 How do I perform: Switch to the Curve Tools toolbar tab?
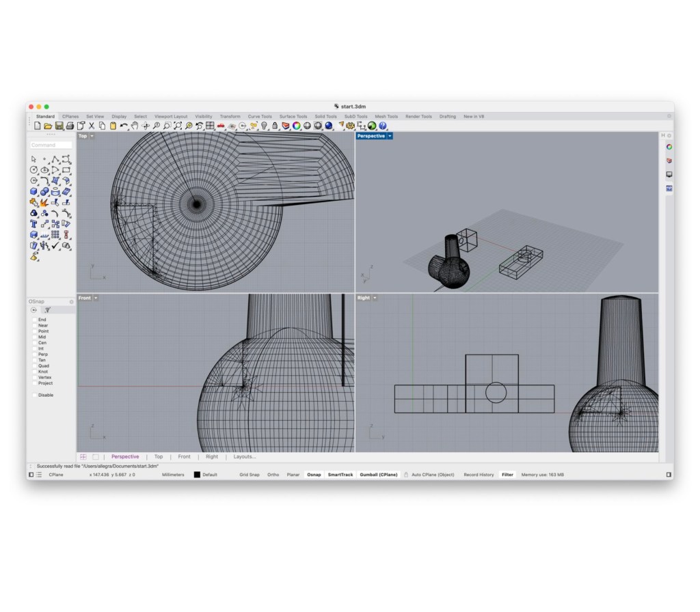(259, 117)
